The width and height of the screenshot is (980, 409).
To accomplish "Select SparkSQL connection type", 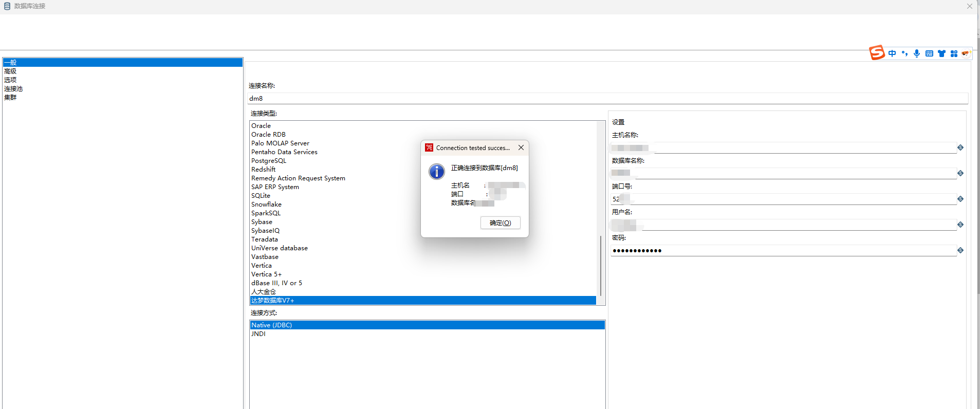I will click(423, 213).
